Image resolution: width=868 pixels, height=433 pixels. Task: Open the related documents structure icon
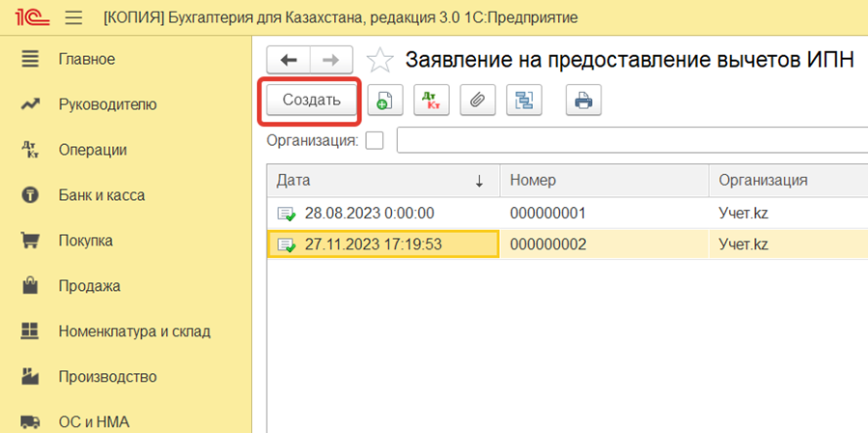tap(525, 101)
